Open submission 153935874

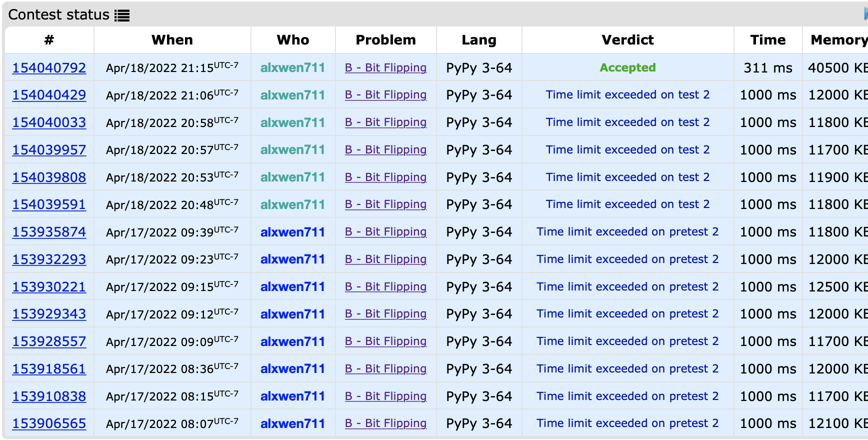click(x=49, y=232)
